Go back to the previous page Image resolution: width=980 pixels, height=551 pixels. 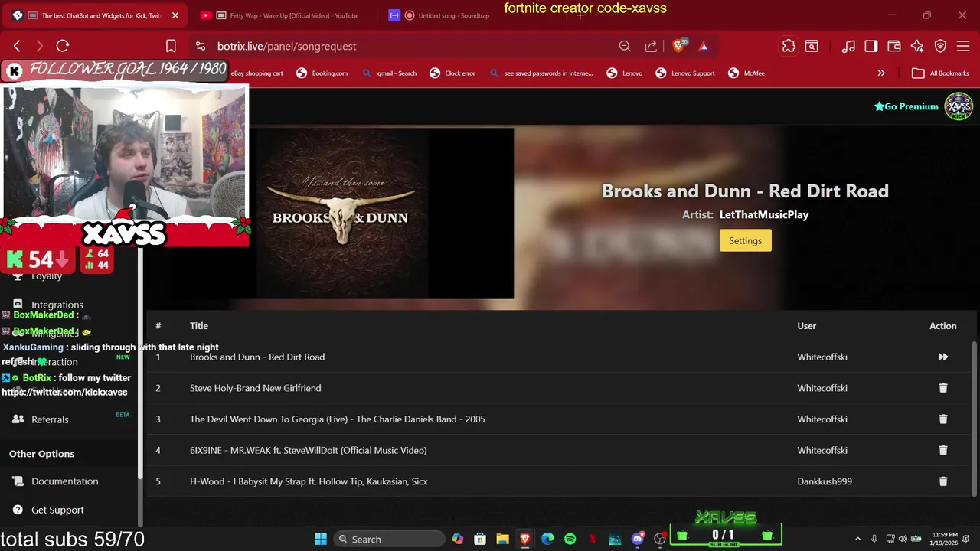(17, 46)
